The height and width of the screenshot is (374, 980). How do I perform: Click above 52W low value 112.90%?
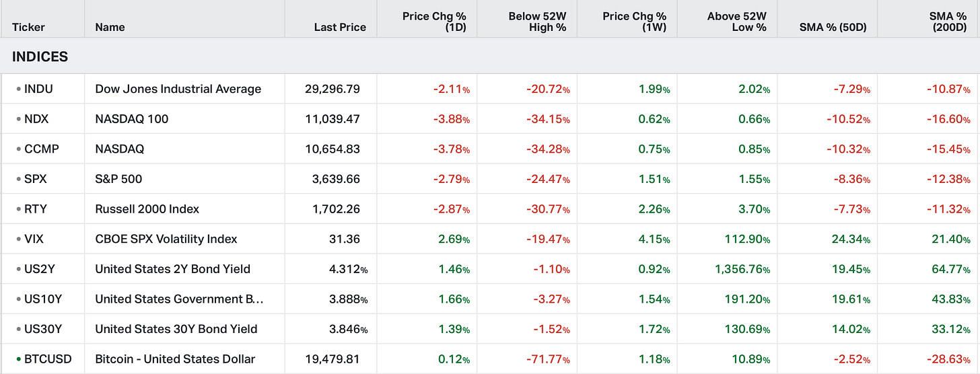point(748,239)
